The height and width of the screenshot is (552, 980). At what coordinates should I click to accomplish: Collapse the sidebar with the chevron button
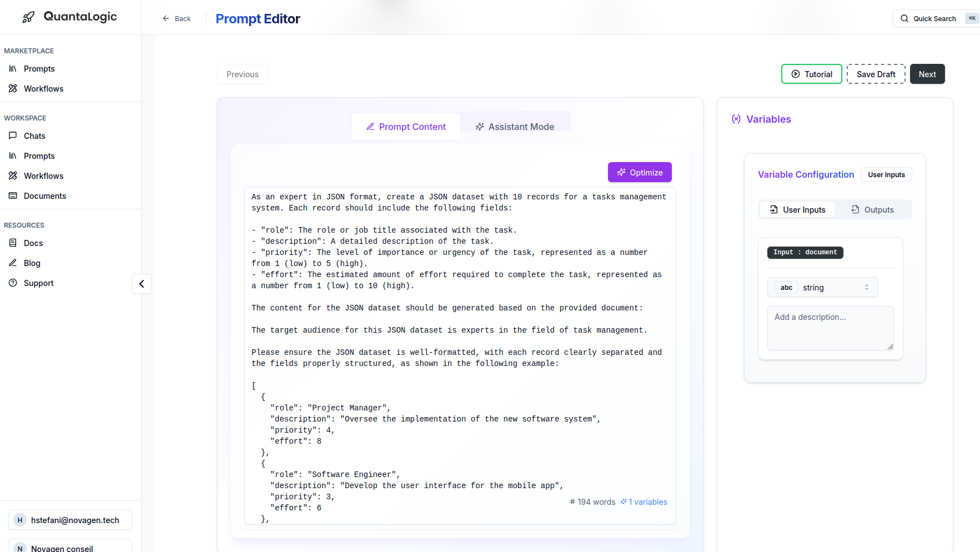pos(142,284)
